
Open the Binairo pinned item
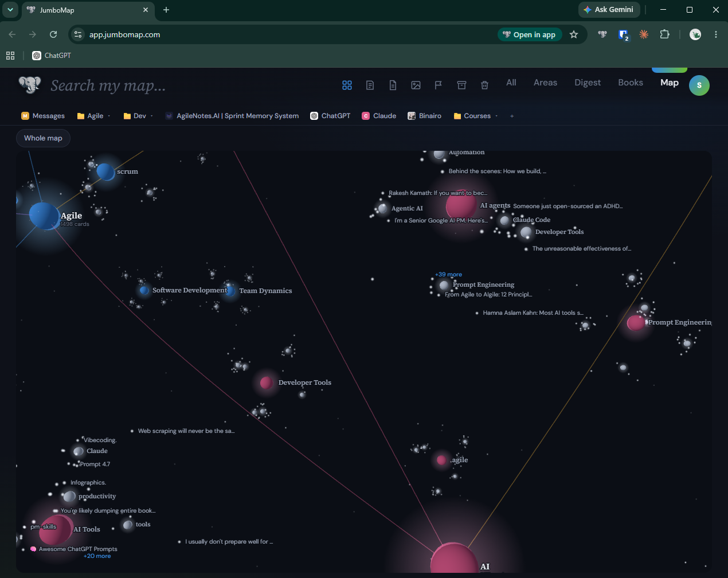point(424,116)
